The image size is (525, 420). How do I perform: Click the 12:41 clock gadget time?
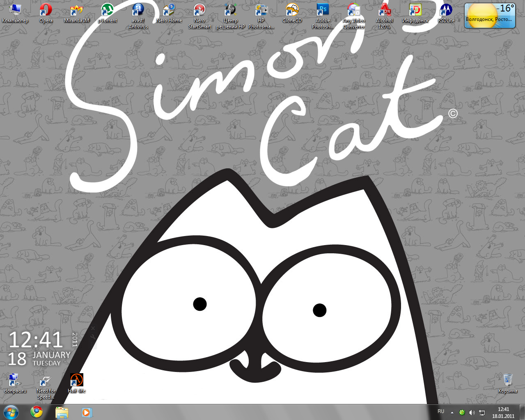point(36,340)
